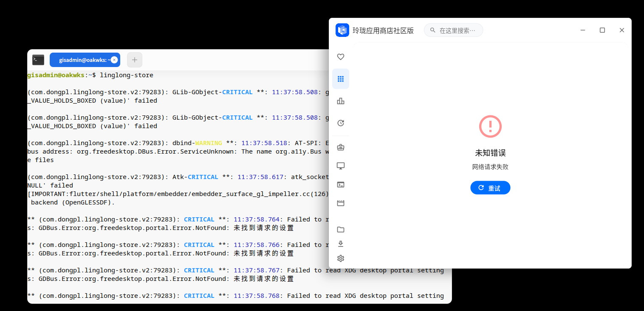Click the linglong-store command text in terminal
Image resolution: width=644 pixels, height=311 pixels.
[127, 75]
